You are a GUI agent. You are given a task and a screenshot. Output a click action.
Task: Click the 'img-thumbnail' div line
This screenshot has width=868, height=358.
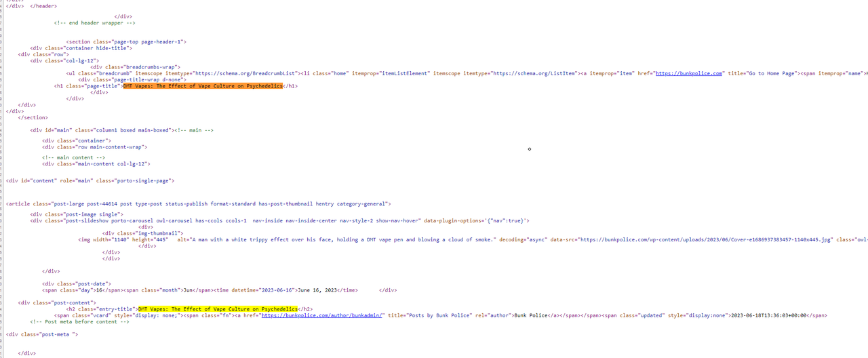point(143,233)
